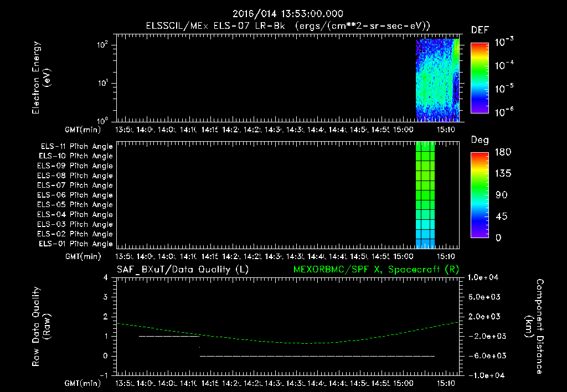Click the 15:10 time label under the data quality panel
This screenshot has height=392, width=567.
[446, 383]
